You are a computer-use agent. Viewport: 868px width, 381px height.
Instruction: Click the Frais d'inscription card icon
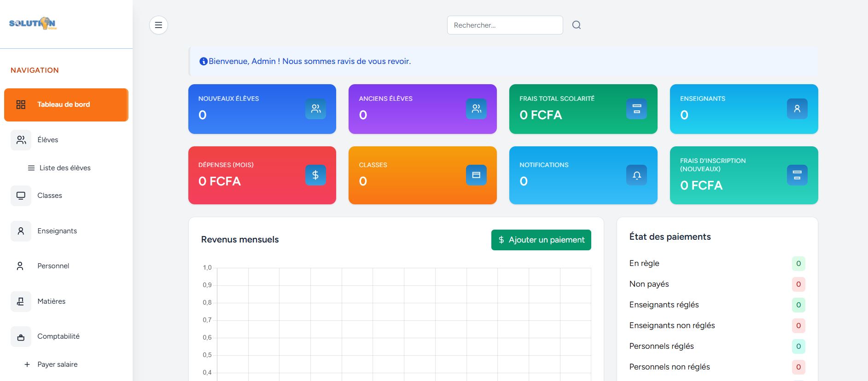pyautogui.click(x=797, y=175)
